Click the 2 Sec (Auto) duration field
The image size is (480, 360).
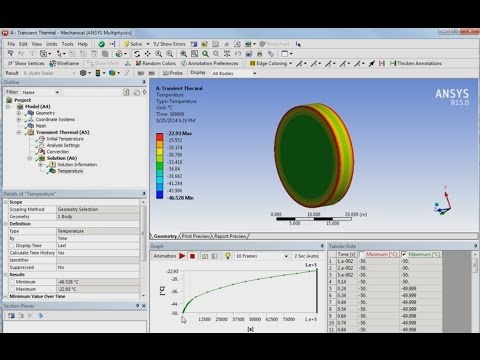coord(306,256)
